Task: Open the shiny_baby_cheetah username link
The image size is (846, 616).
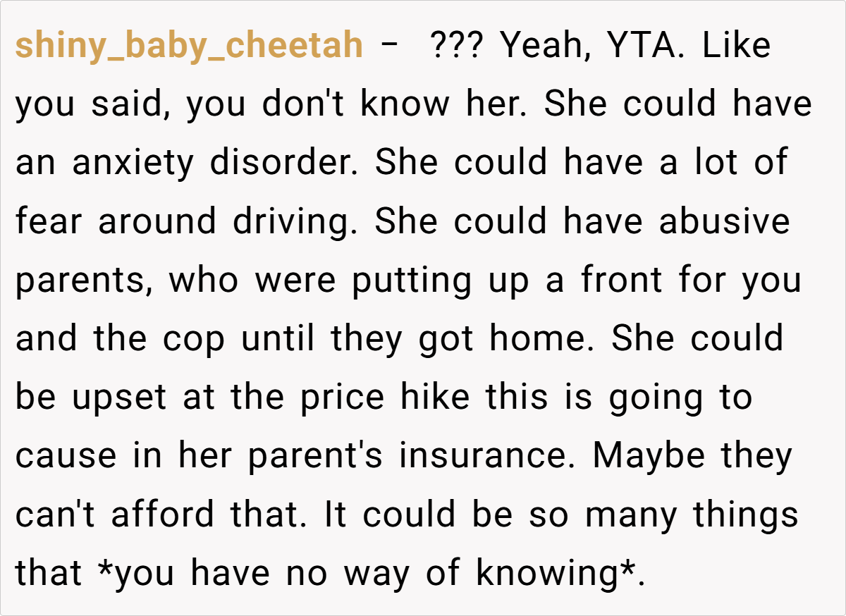Action: 189,47
